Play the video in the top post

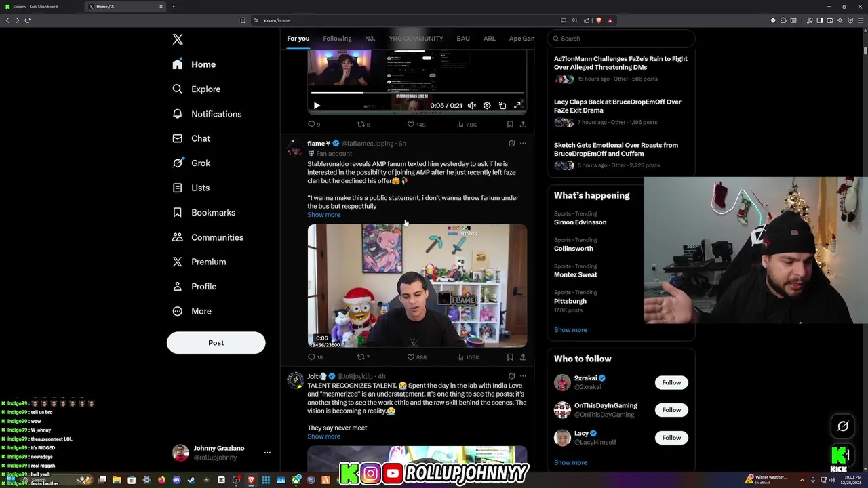coord(317,106)
